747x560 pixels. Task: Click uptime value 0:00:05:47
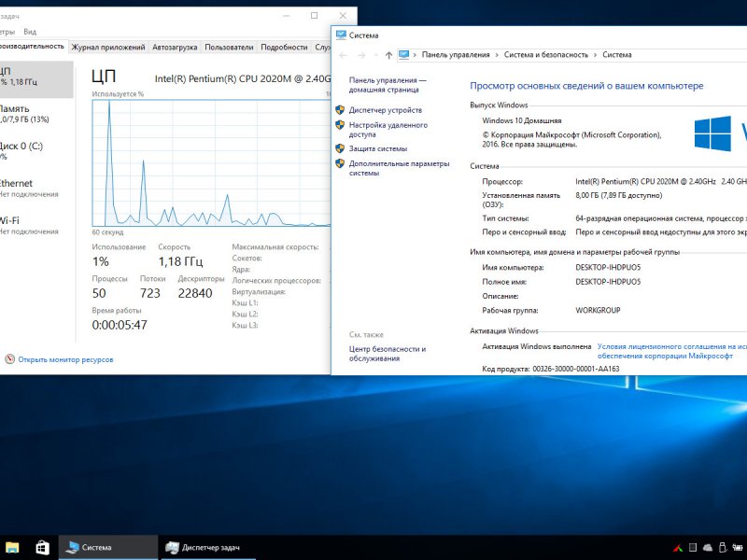coord(120,325)
